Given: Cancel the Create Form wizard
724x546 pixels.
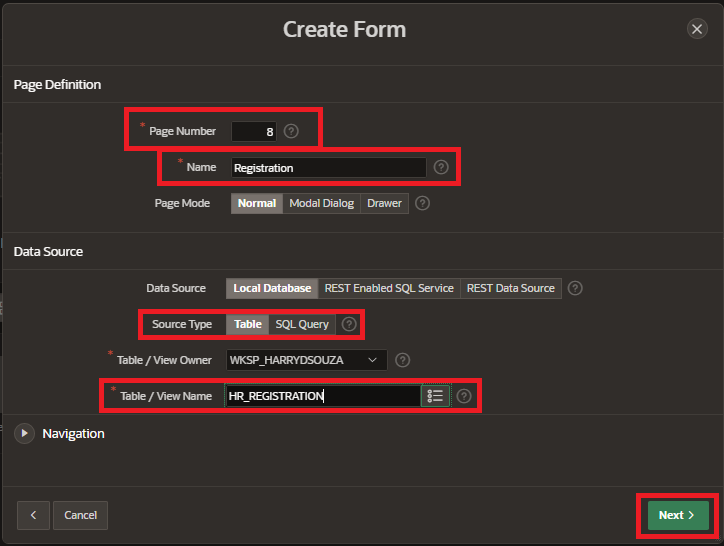Looking at the screenshot, I should click(80, 515).
